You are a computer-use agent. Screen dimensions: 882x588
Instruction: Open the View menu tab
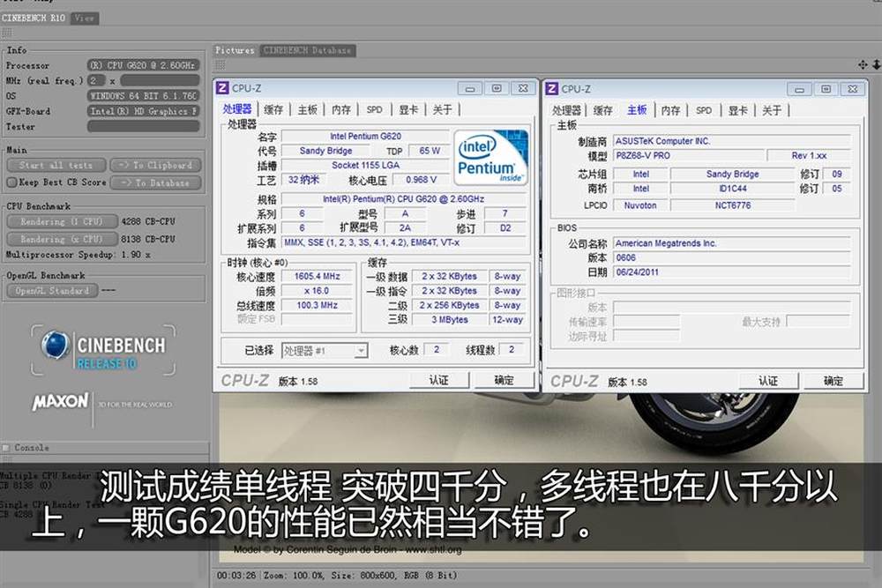[x=84, y=18]
